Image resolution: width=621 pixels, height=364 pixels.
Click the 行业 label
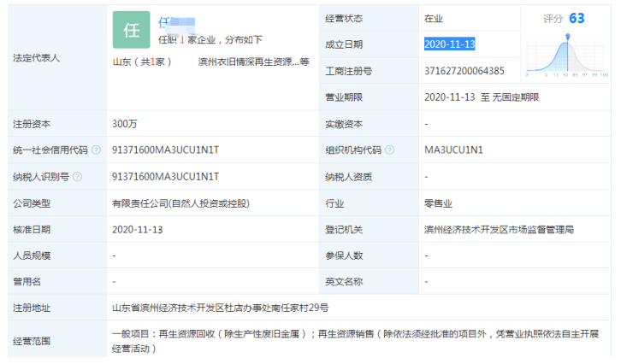pyautogui.click(x=334, y=203)
